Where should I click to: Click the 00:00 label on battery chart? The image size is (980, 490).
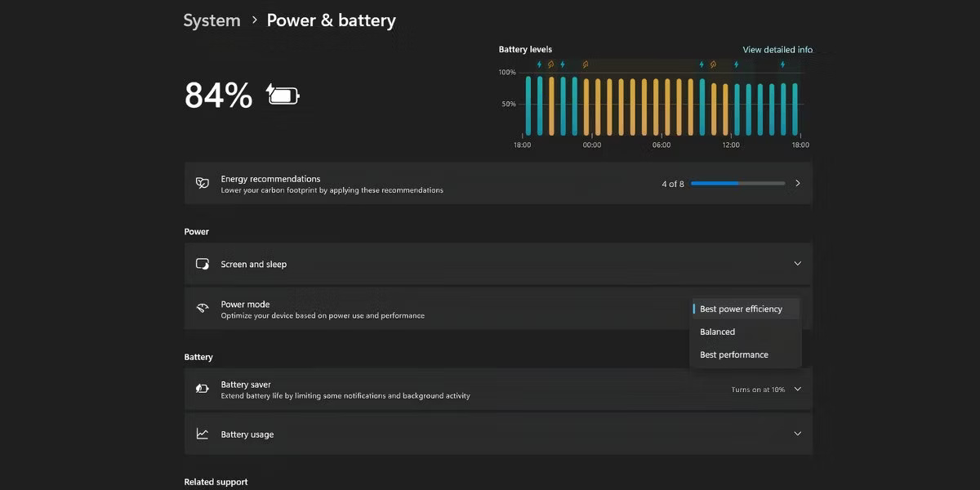[x=592, y=145]
